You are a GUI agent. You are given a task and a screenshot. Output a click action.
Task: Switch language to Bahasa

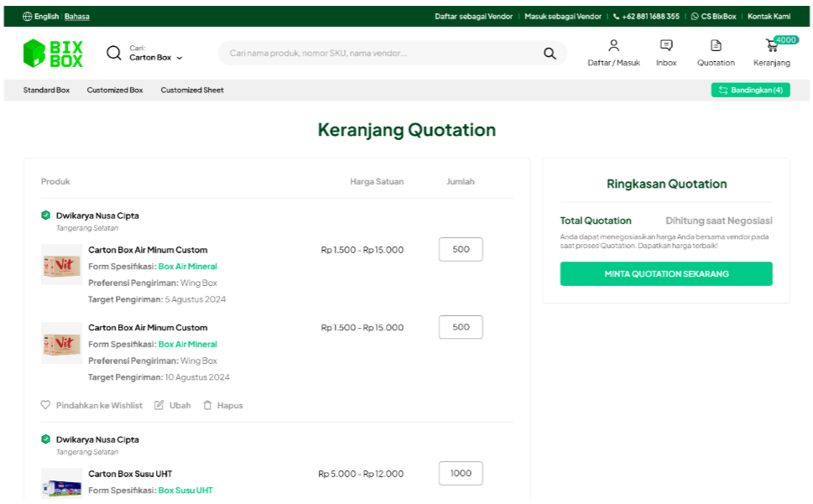click(77, 17)
